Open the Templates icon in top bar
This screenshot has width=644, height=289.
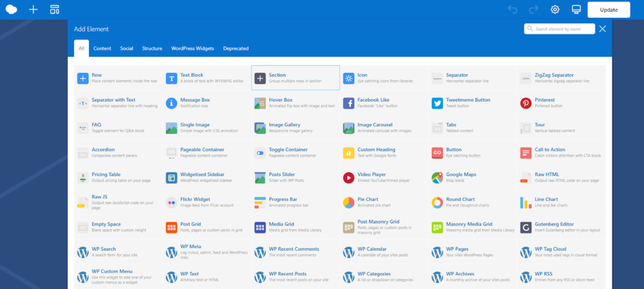(55, 9)
